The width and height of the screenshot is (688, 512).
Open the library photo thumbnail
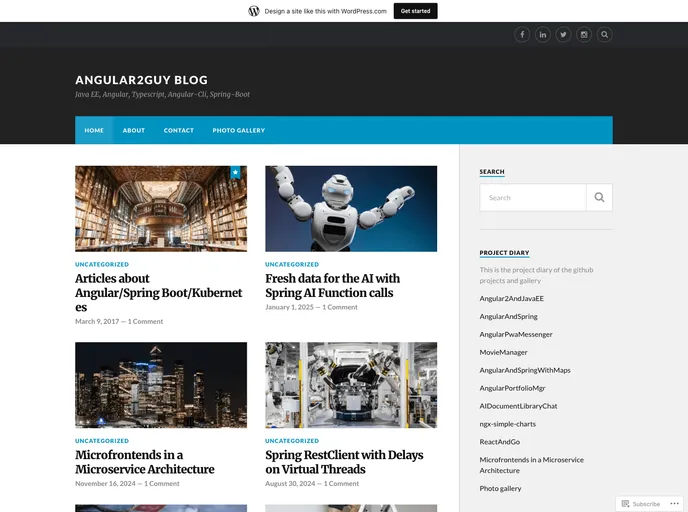pyautogui.click(x=161, y=208)
